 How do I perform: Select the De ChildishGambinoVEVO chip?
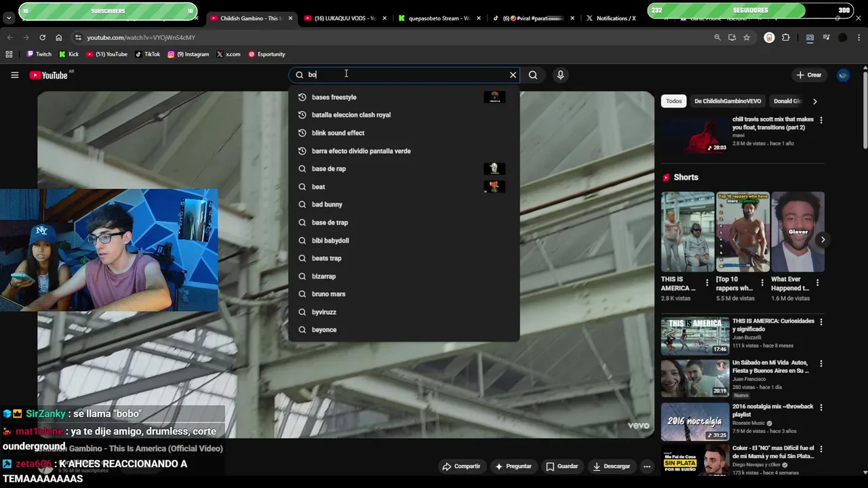click(x=728, y=101)
